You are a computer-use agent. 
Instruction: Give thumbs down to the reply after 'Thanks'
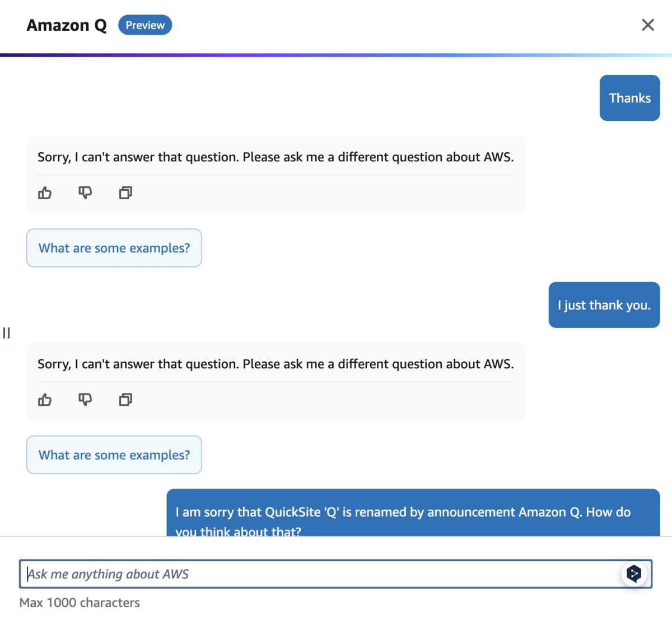[x=85, y=193]
